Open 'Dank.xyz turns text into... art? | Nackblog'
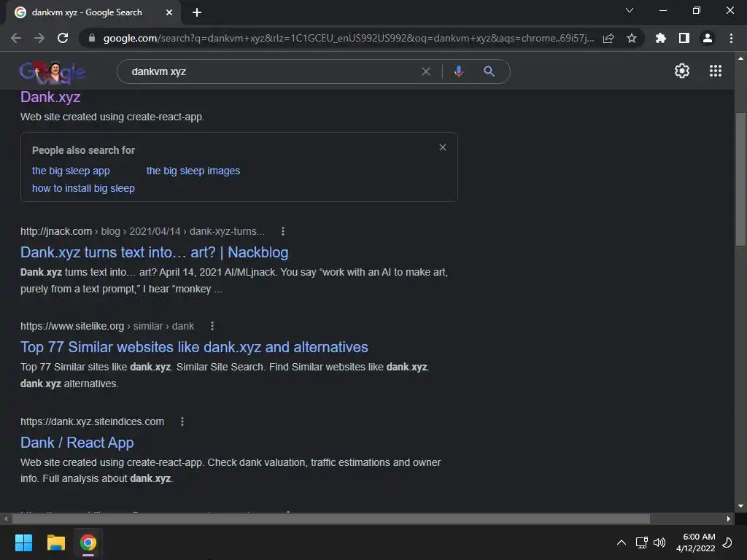This screenshot has width=747, height=560. [155, 252]
